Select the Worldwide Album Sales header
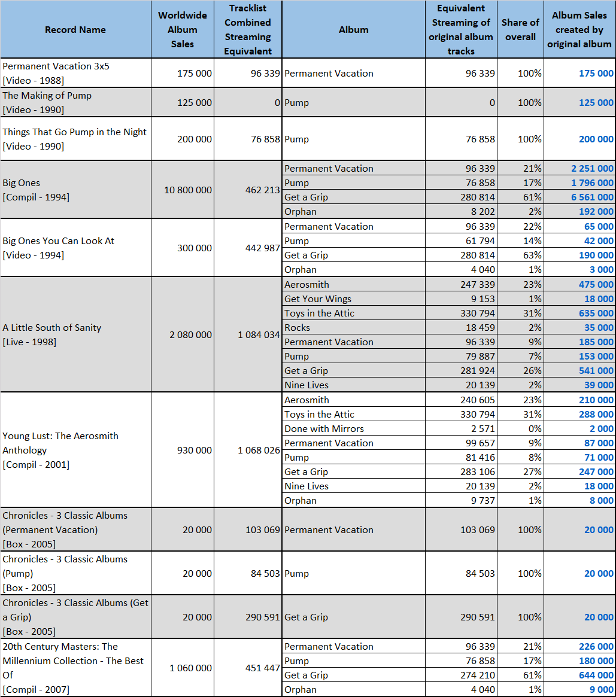616x697 pixels. pyautogui.click(x=183, y=29)
